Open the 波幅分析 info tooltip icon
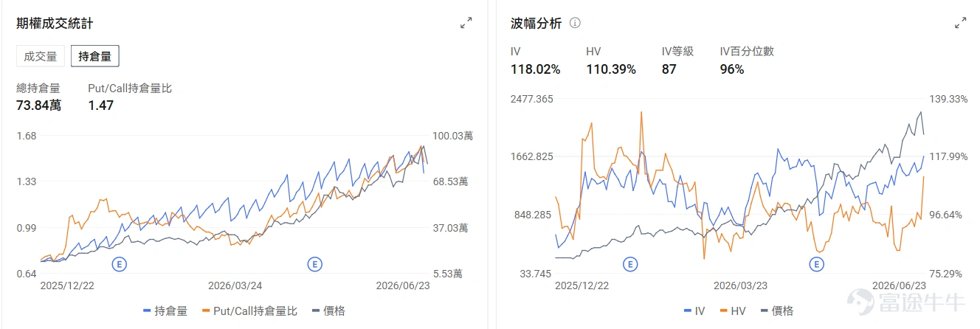Viewport: 980px width, 329px height. coord(575,23)
